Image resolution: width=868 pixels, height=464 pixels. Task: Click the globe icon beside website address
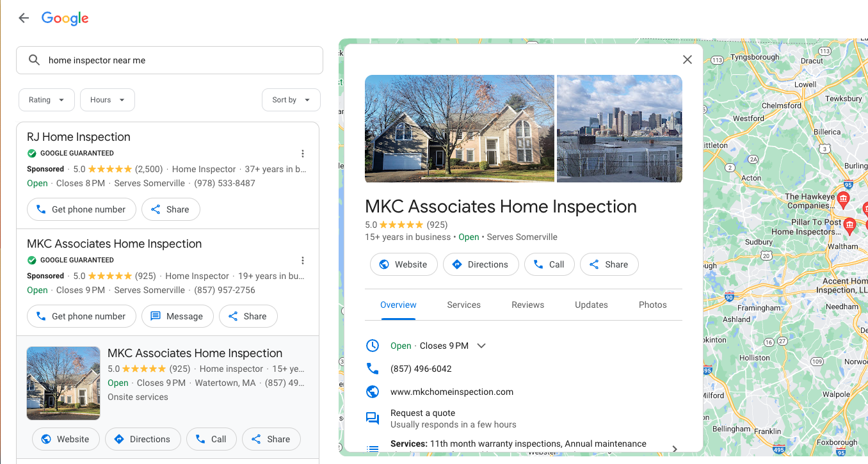[373, 392]
